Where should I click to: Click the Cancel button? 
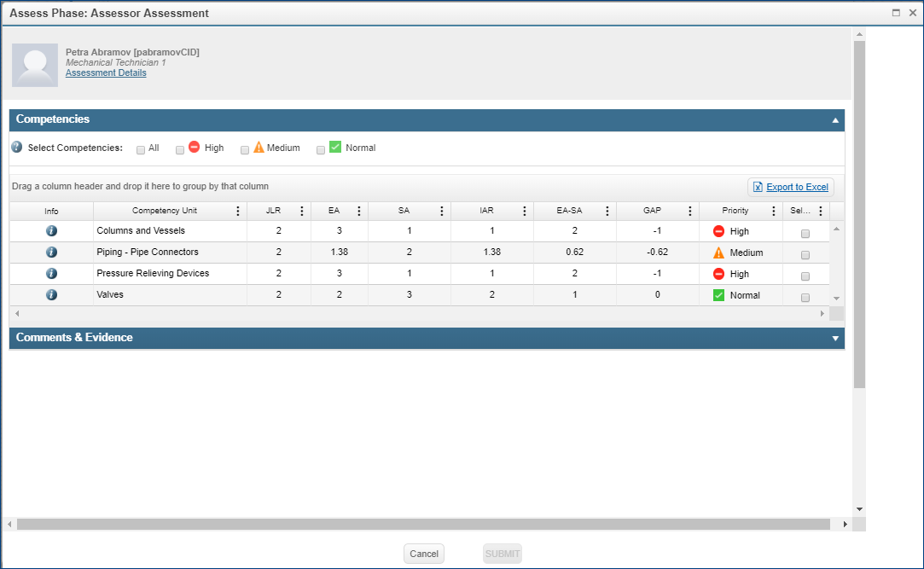[x=424, y=553]
